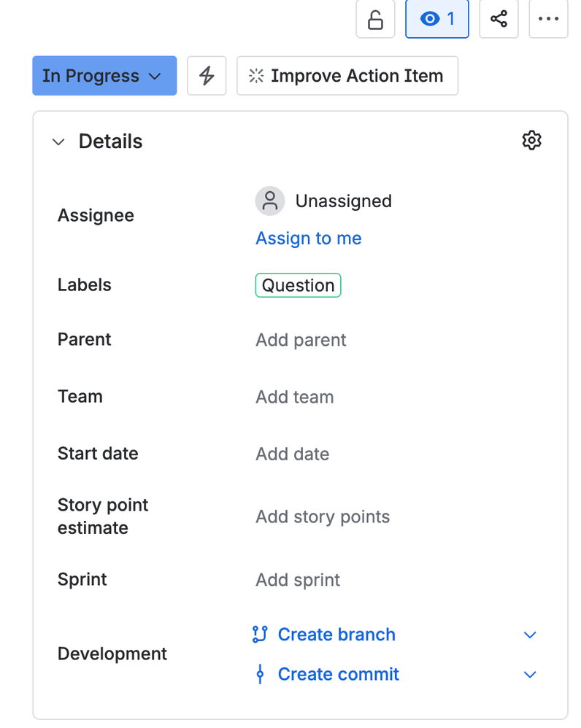Click the Add story points field
The image size is (581, 728).
click(x=323, y=516)
